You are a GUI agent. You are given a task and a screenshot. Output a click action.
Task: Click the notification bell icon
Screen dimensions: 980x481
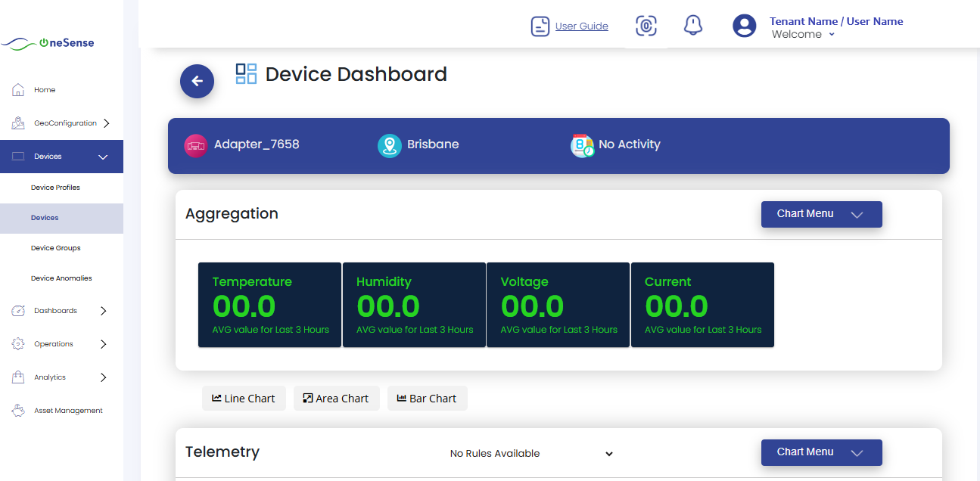[x=692, y=26]
